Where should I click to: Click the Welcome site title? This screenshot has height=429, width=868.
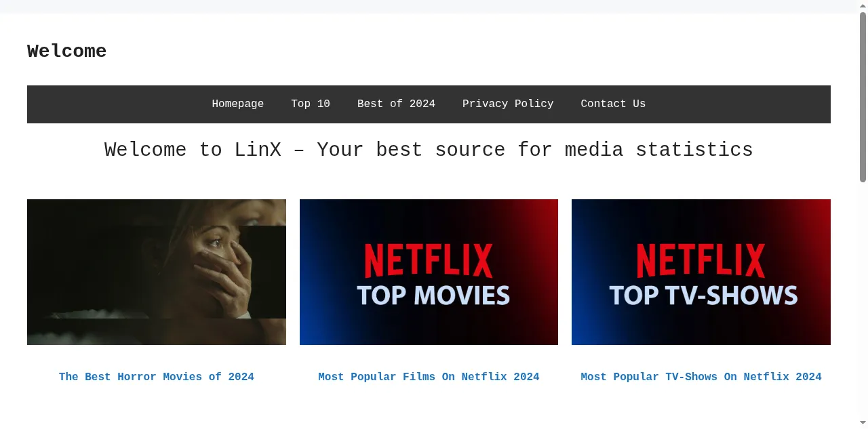pyautogui.click(x=66, y=52)
